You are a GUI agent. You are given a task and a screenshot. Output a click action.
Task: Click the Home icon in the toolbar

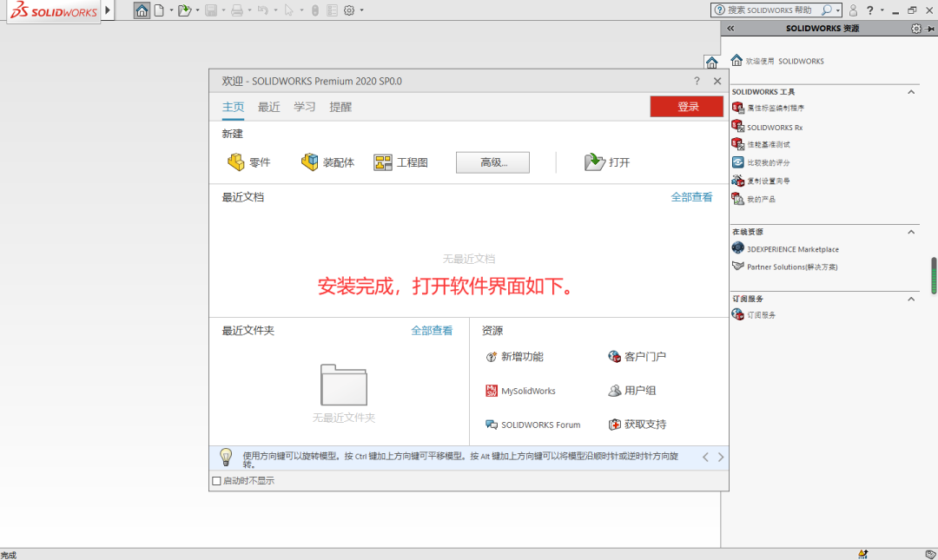click(x=142, y=10)
